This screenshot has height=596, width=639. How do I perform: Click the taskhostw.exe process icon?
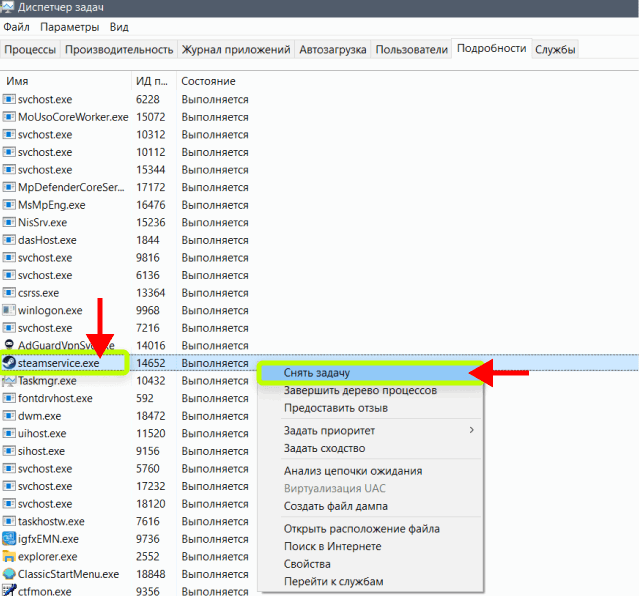coord(9,521)
